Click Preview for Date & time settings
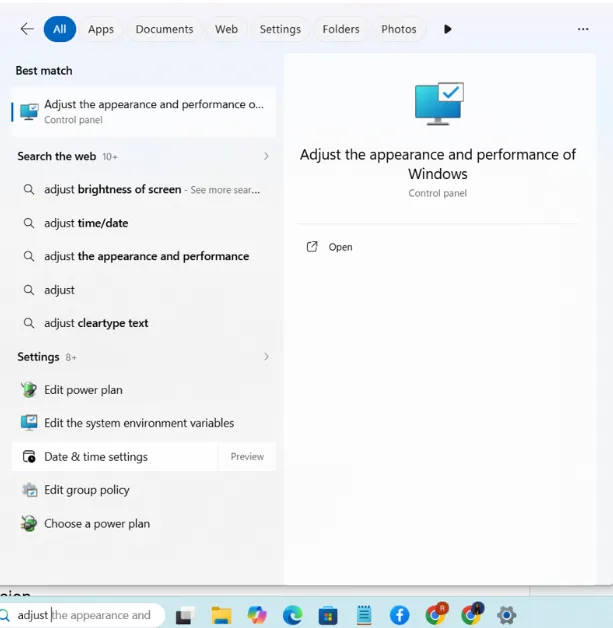The width and height of the screenshot is (613, 628). coord(247,457)
